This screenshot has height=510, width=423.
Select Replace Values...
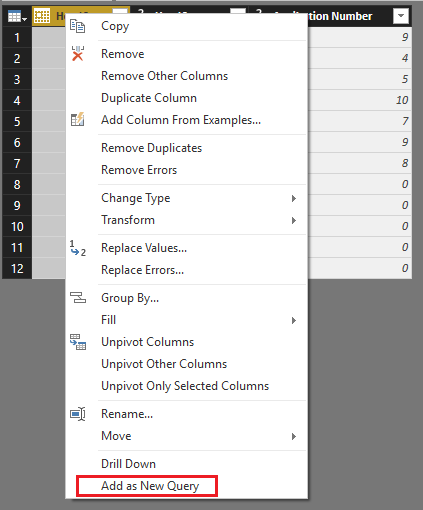point(144,248)
